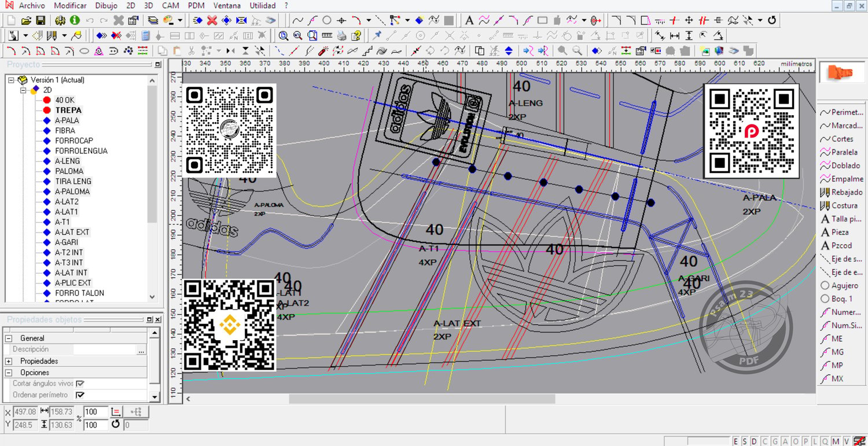This screenshot has width=868, height=446.
Task: Click the help question mark icon
Action: (356, 35)
